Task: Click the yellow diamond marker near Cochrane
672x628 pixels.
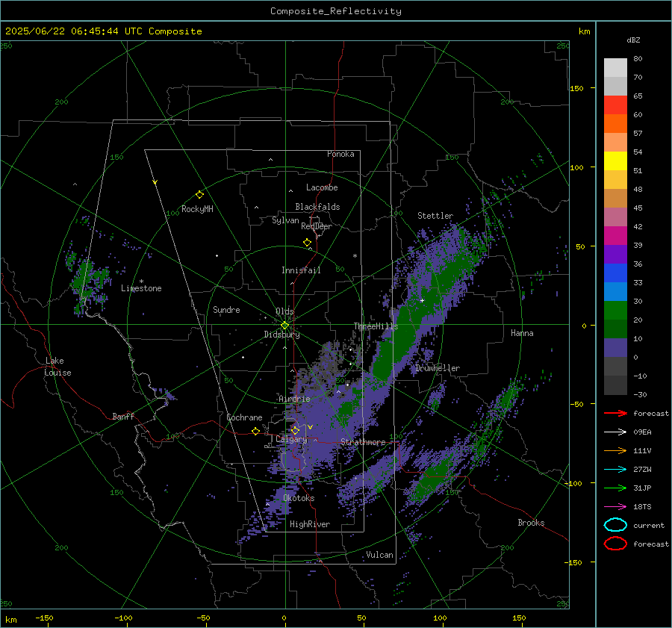Action: coord(256,431)
